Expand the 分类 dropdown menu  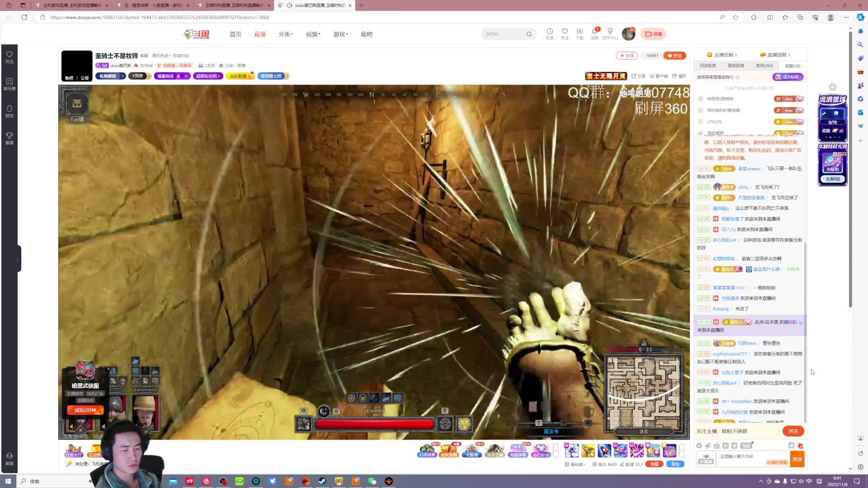(285, 34)
